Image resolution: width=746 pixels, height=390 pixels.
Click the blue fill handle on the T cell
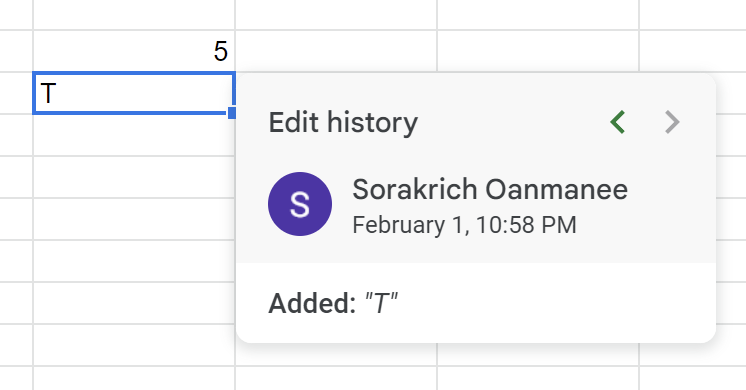pyautogui.click(x=232, y=113)
